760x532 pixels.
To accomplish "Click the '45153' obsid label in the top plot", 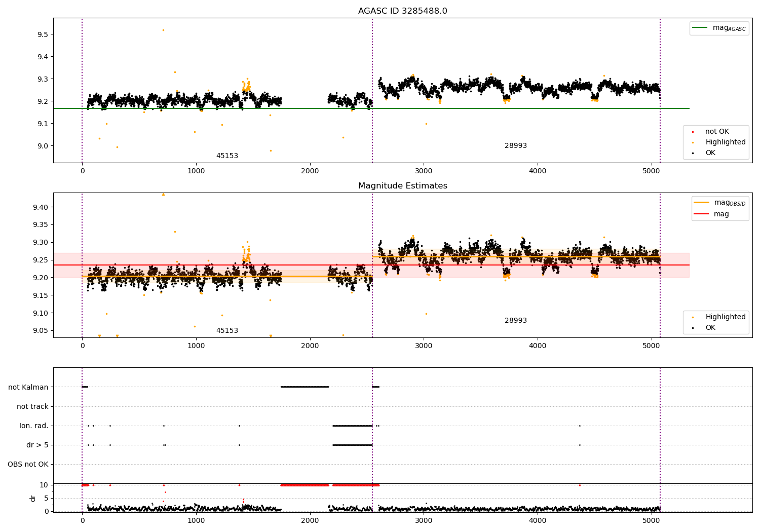I will pyautogui.click(x=227, y=156).
